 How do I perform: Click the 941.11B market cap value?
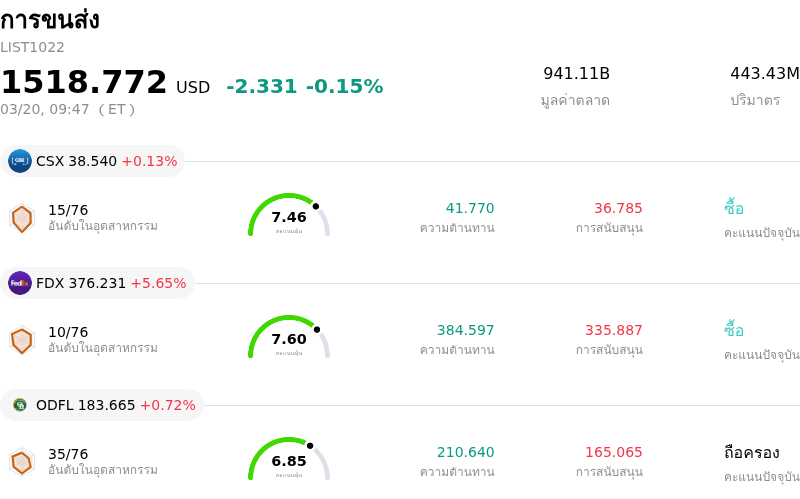[x=576, y=74]
